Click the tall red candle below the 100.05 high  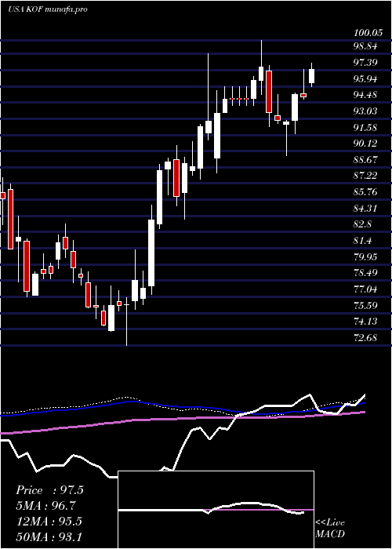tap(269, 92)
